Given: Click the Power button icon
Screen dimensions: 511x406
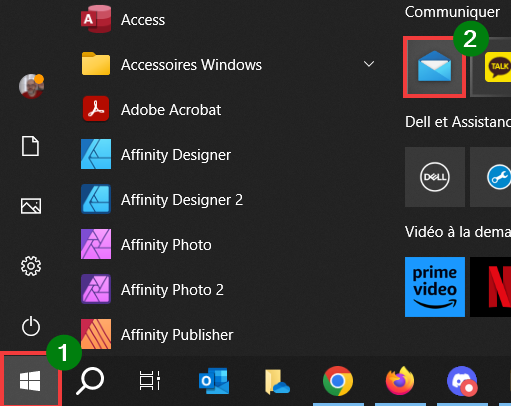Looking at the screenshot, I should coord(31,326).
